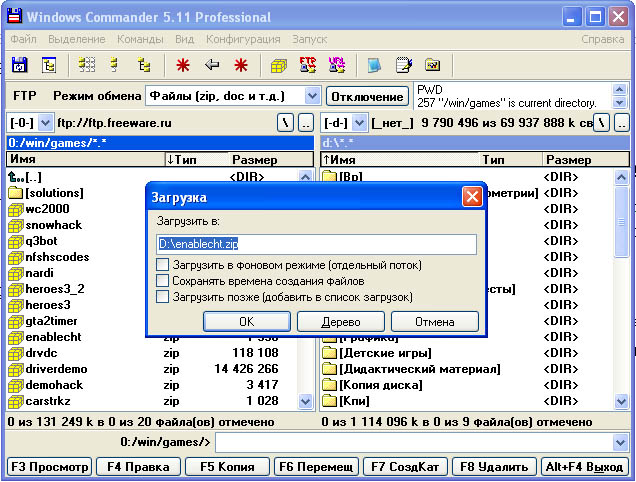Click right panel scrollbar thumb
This screenshot has width=636, height=482.
(621, 222)
